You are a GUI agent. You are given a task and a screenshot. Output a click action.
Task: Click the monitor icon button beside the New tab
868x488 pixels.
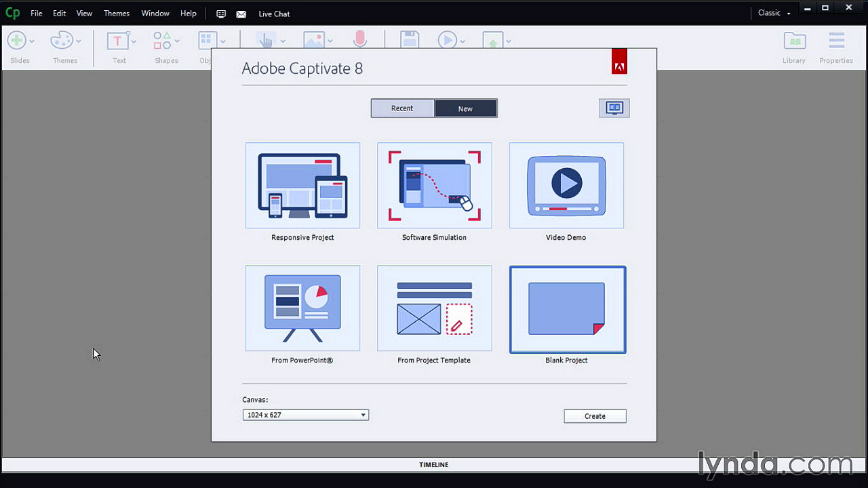click(614, 108)
